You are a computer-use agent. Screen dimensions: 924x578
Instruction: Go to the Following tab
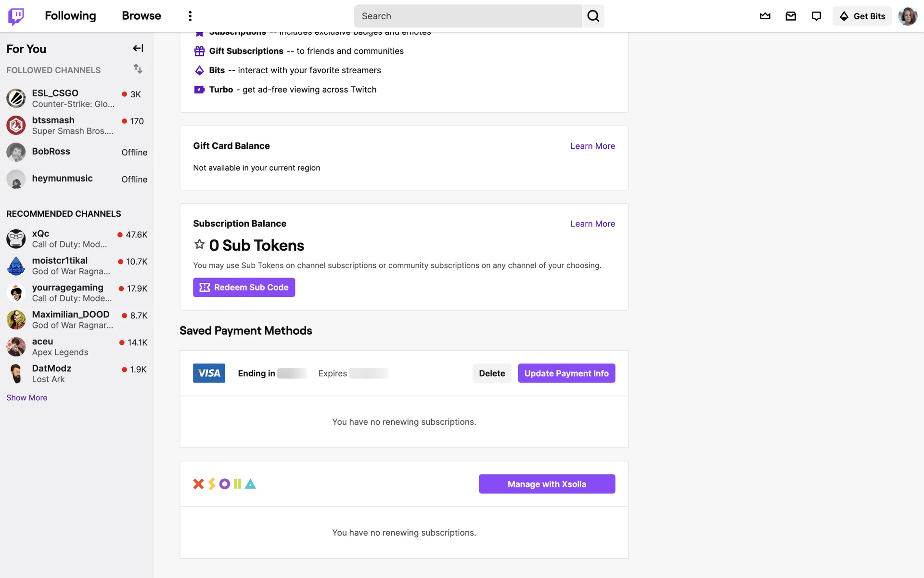[x=70, y=16]
